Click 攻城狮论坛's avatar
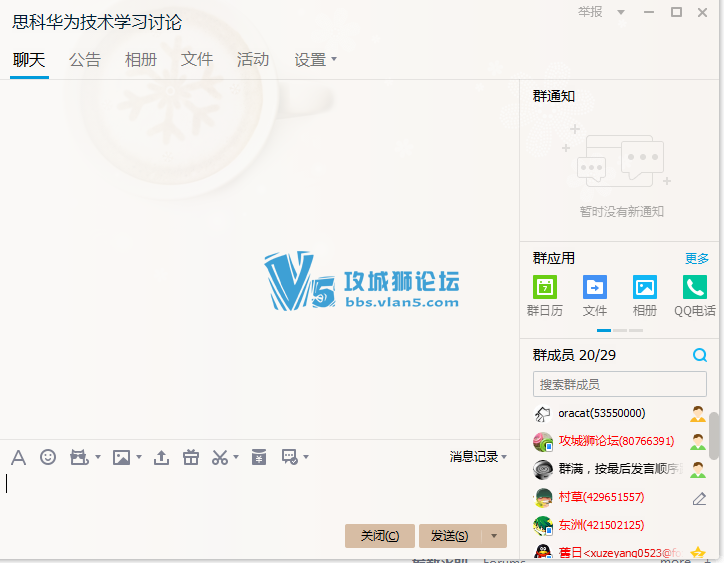Viewport: 724px width, 563px height. tap(543, 442)
